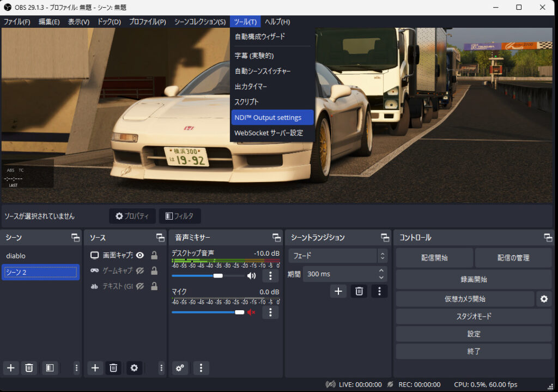Adjust the デスクトップ音声 volume slider
The width and height of the screenshot is (558, 392).
(x=208, y=276)
